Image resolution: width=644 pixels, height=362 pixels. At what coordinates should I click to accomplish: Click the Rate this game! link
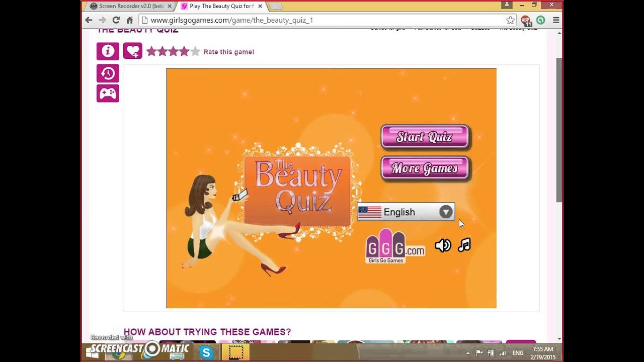(x=229, y=52)
